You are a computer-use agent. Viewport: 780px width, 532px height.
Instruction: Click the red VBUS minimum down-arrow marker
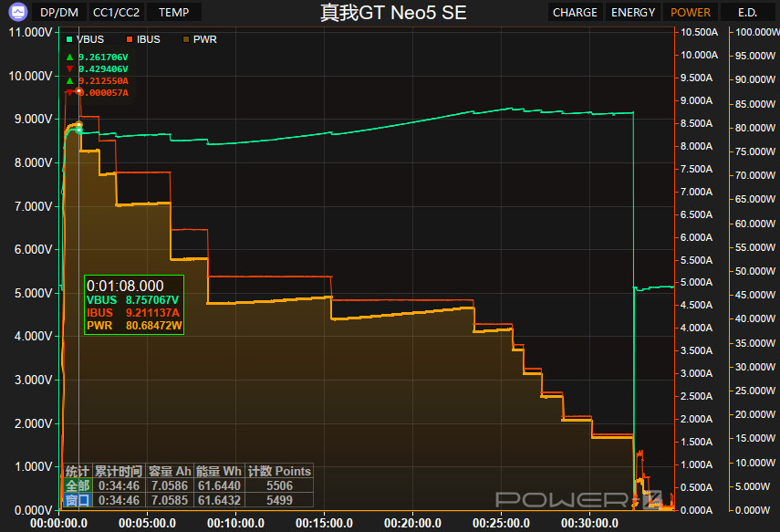point(69,69)
